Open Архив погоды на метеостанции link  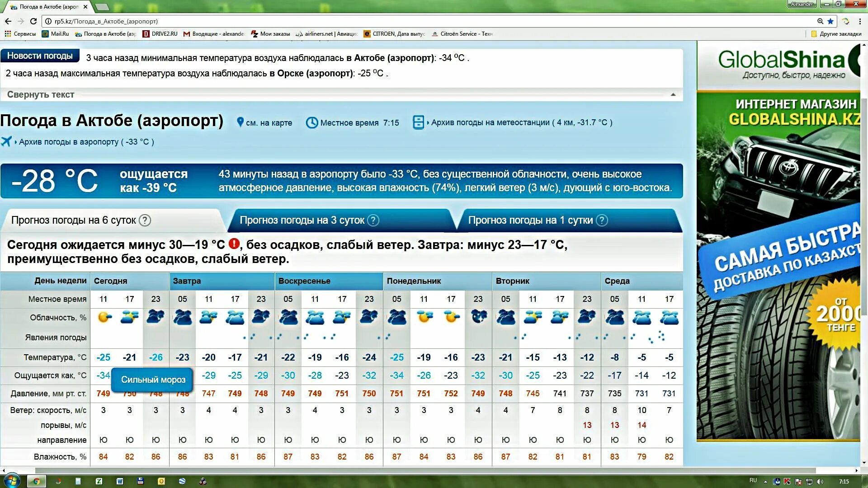(x=490, y=122)
